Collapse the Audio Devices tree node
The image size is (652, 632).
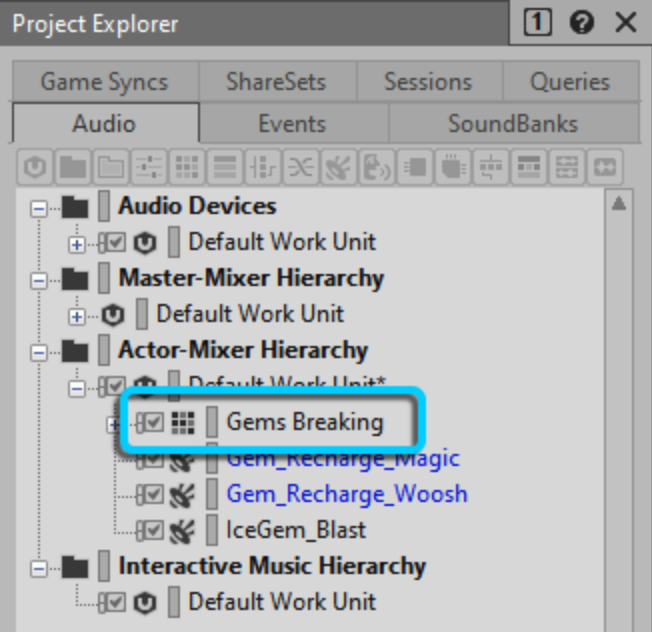(x=39, y=208)
